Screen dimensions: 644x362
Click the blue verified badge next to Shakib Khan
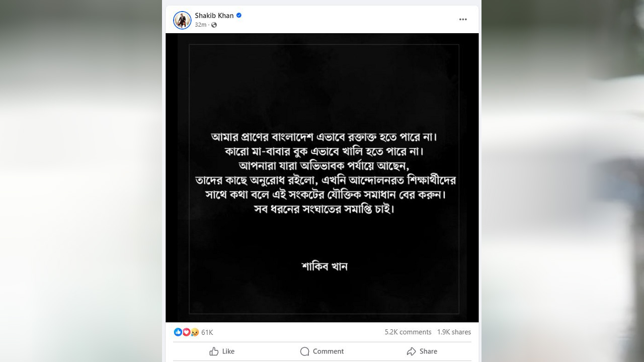coord(239,16)
